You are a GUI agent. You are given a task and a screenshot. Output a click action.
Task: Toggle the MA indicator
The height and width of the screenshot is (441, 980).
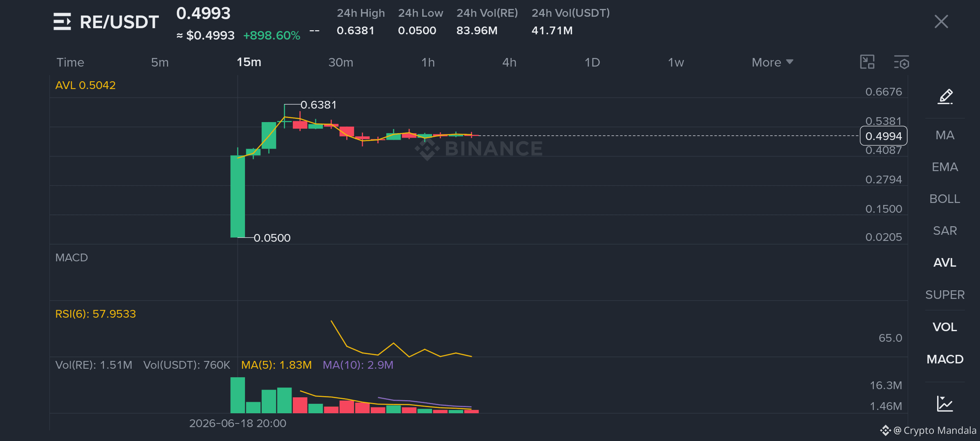(945, 135)
